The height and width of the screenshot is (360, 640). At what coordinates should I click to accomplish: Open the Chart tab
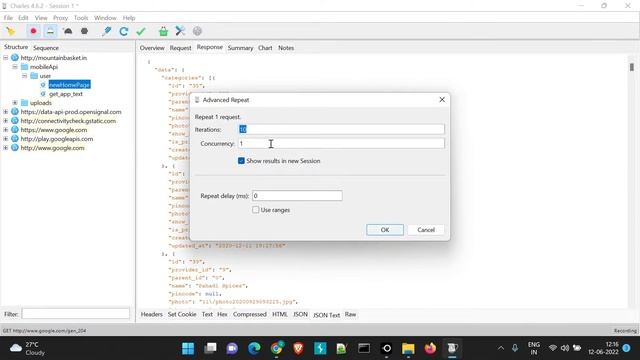coord(265,48)
